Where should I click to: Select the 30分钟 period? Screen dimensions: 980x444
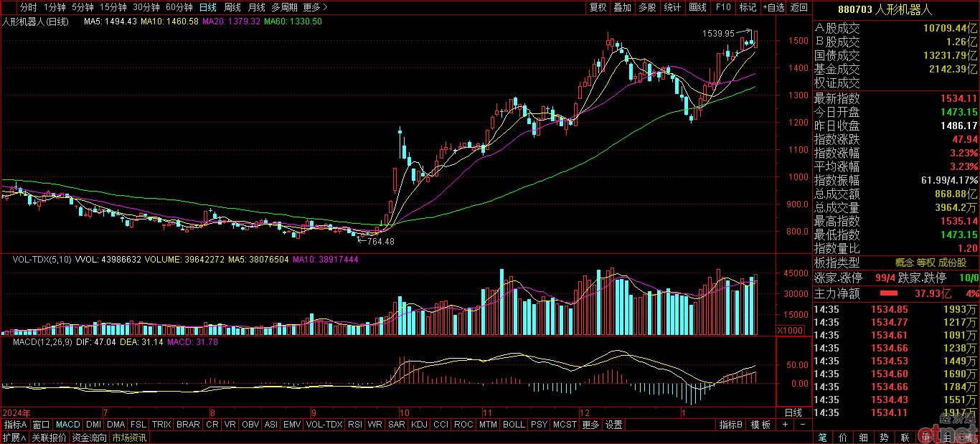(x=146, y=7)
